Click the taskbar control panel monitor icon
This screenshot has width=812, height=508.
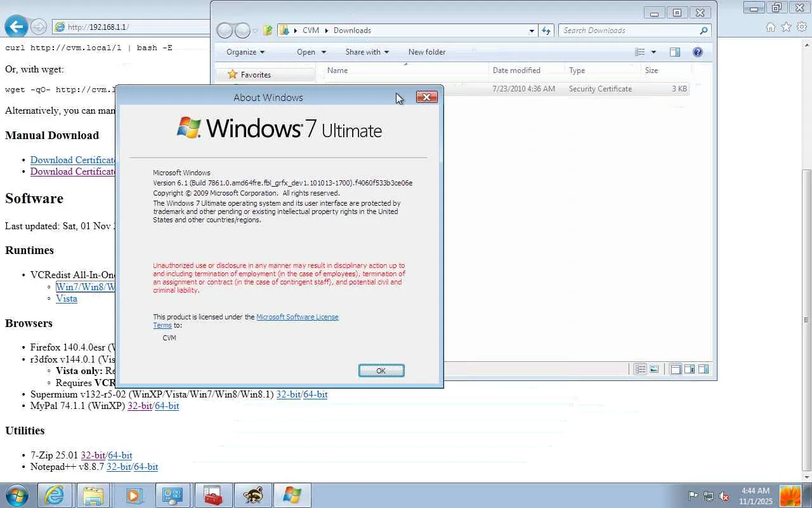[173, 495]
